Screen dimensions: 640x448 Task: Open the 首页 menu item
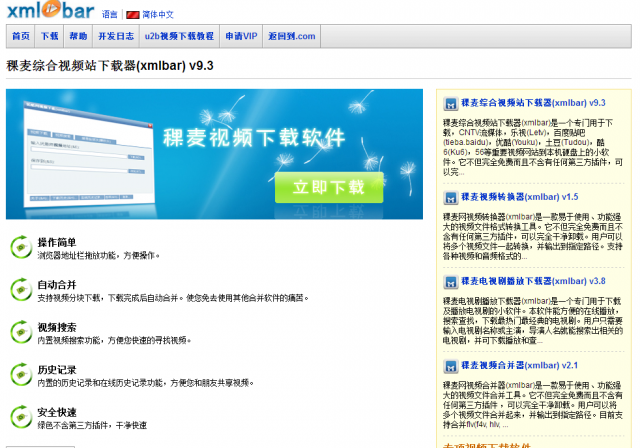pos(21,36)
